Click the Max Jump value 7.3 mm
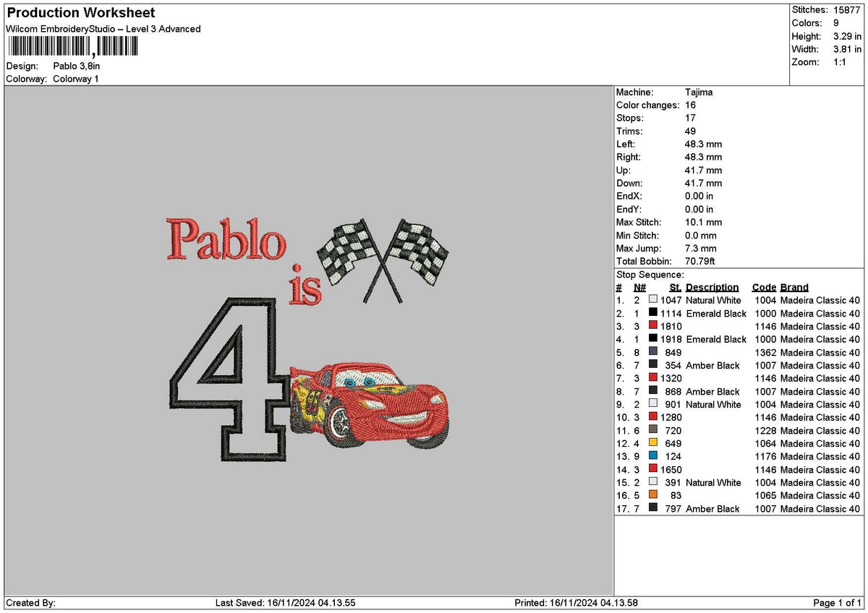This screenshot has height=613, width=868. tap(701, 249)
